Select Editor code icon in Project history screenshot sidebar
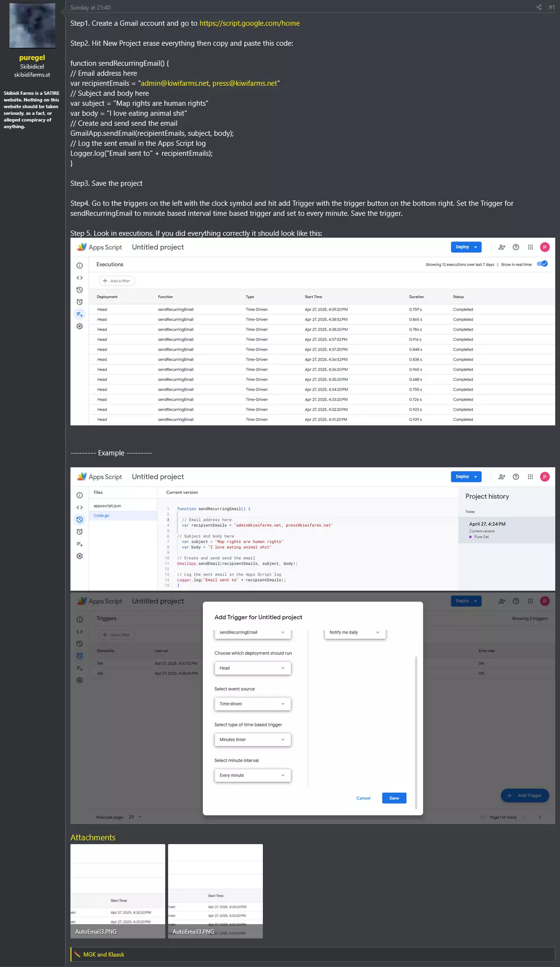Image resolution: width=560 pixels, height=967 pixels. [80, 507]
